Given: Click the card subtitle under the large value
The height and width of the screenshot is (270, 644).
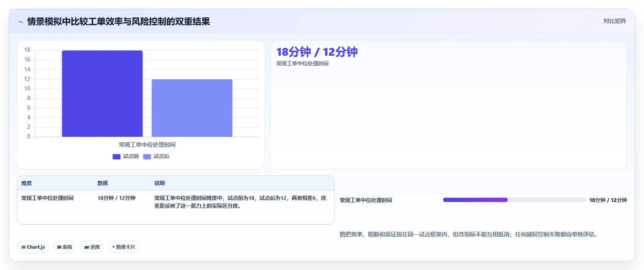Looking at the screenshot, I should click(302, 64).
